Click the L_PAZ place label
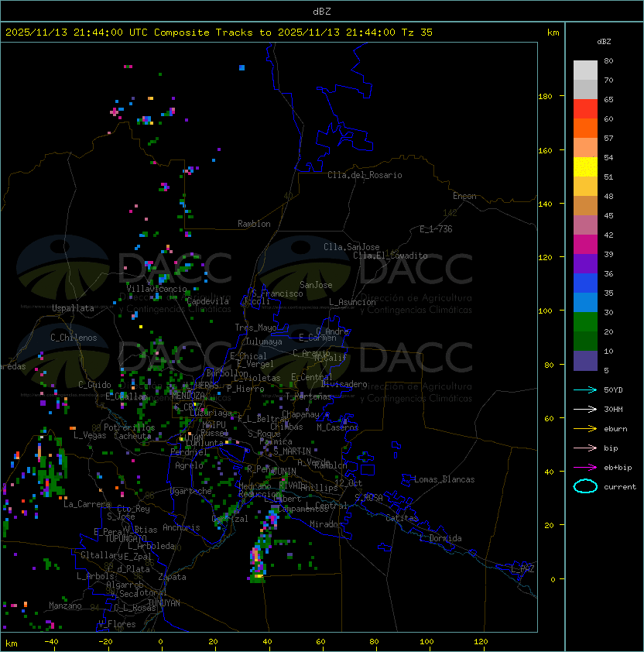644x652 pixels. [x=522, y=569]
